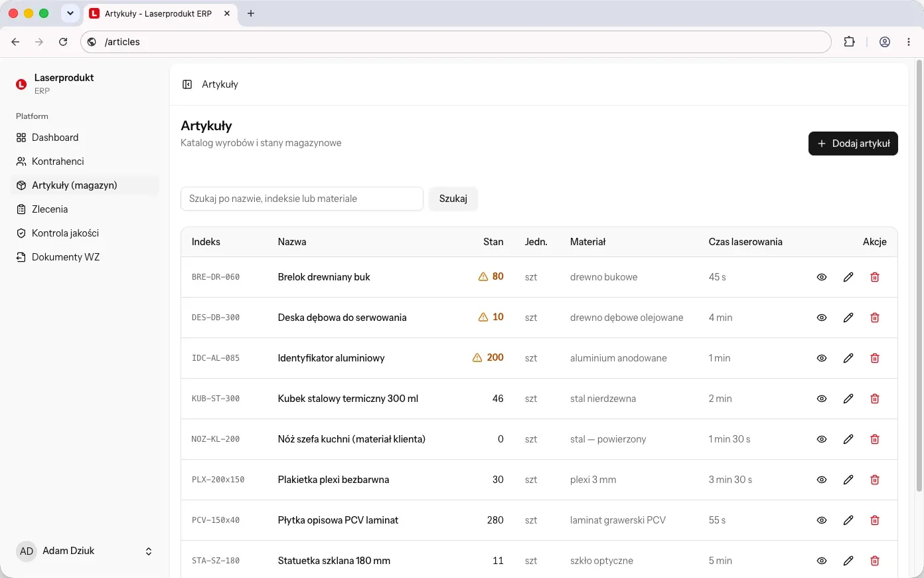Image resolution: width=924 pixels, height=578 pixels.
Task: Edit the Brelok drewniany buk article
Action: (848, 277)
